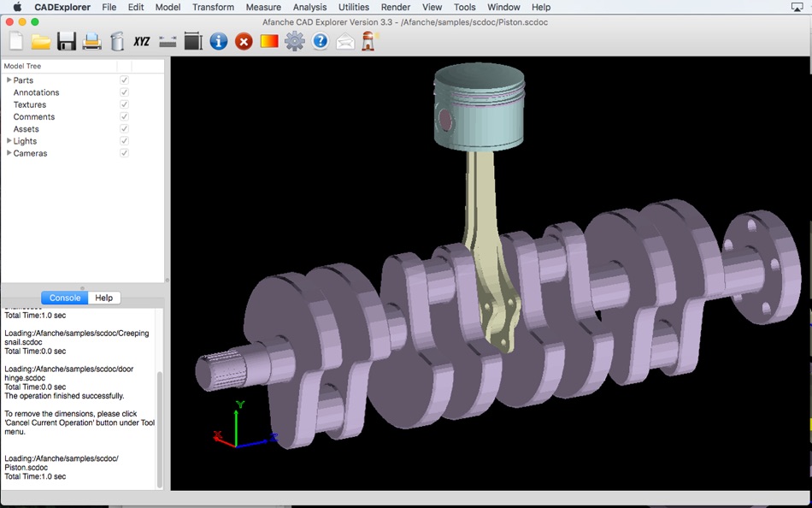Open the Measure menu

[263, 7]
